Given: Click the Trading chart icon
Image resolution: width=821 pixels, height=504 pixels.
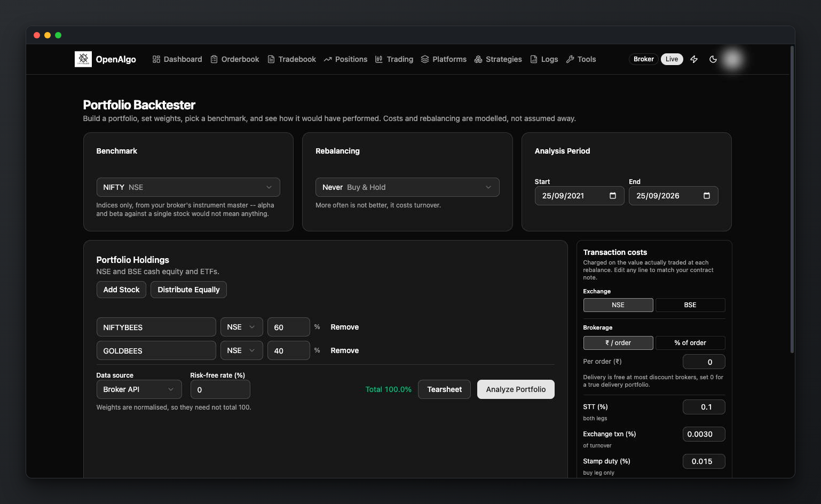Looking at the screenshot, I should click(379, 59).
